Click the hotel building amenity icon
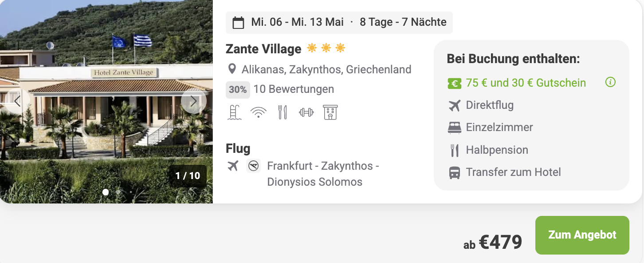The height and width of the screenshot is (263, 644). click(330, 112)
